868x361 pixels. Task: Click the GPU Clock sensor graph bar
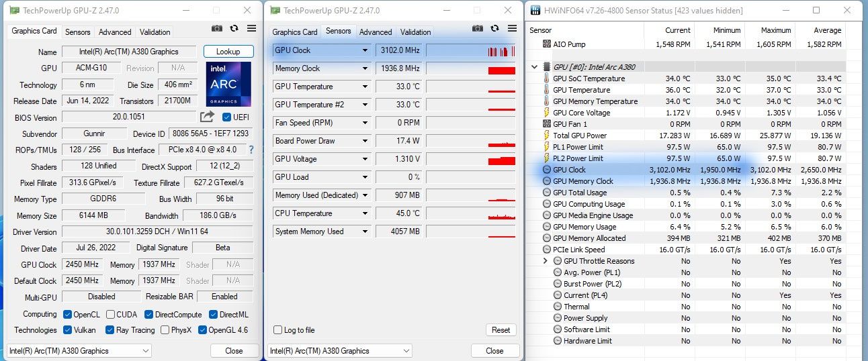pos(471,50)
